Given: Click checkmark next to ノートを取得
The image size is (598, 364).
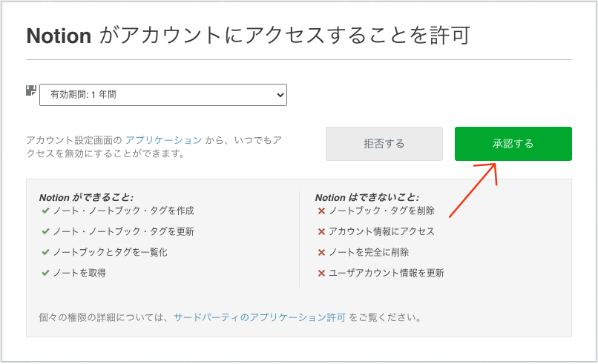Looking at the screenshot, I should pos(45,273).
